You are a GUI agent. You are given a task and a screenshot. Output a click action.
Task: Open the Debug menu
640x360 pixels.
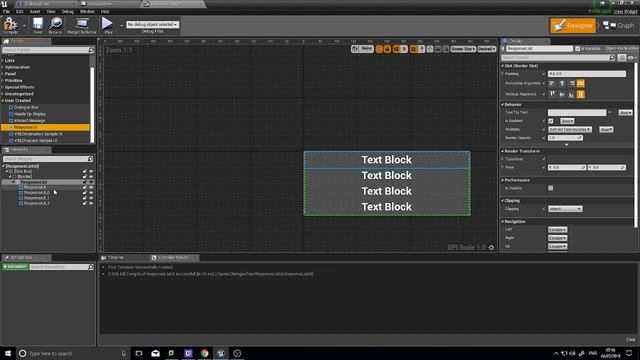pyautogui.click(x=68, y=11)
